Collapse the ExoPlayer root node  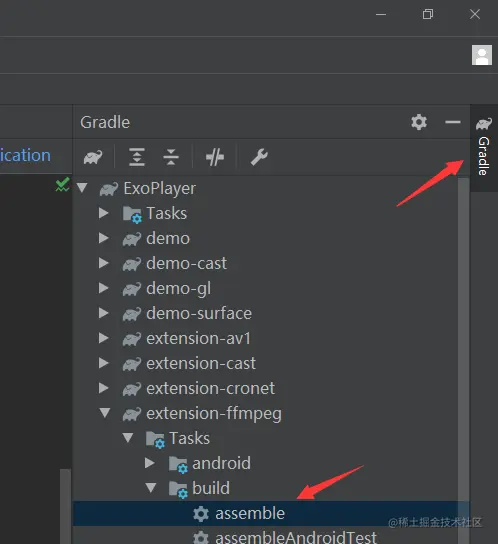(82, 188)
